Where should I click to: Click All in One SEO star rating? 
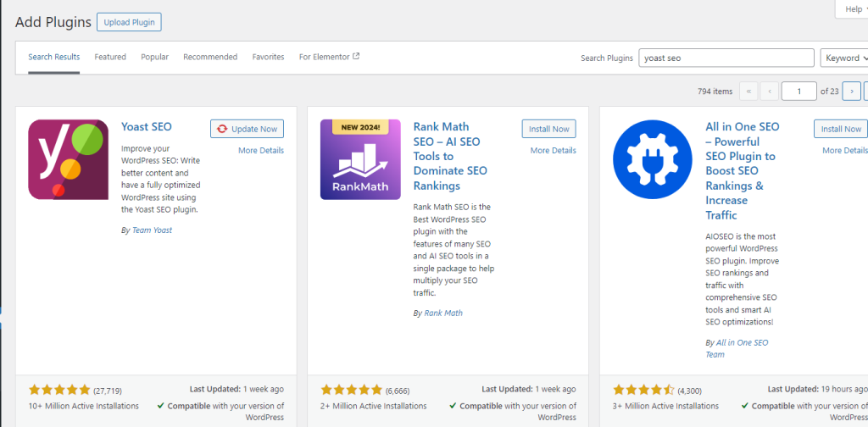[643, 390]
